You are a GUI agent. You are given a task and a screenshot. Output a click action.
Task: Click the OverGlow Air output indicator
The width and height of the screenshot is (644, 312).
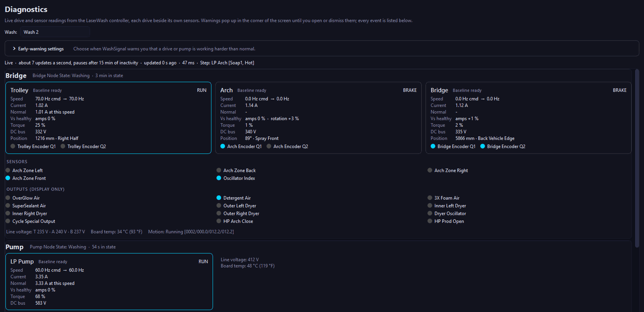(8, 198)
